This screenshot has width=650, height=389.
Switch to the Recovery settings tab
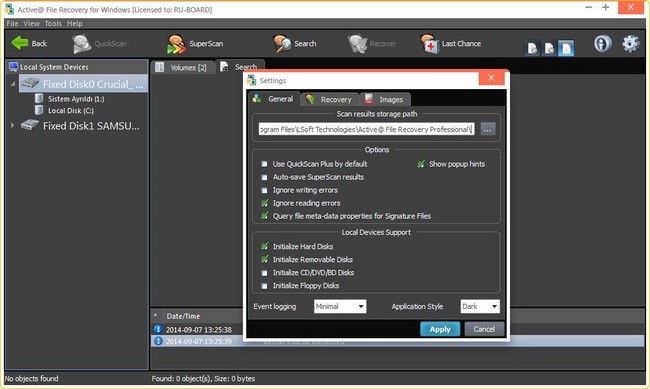(x=330, y=100)
